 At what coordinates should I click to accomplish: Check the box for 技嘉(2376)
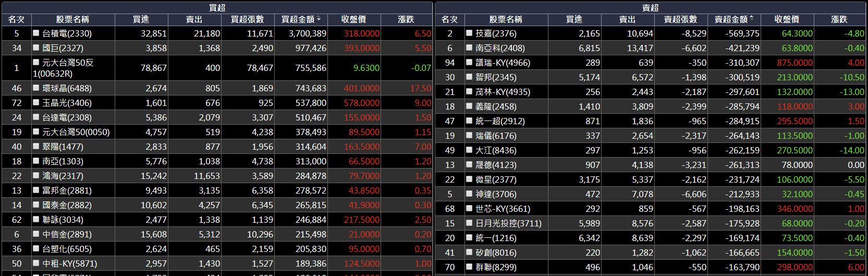(469, 33)
